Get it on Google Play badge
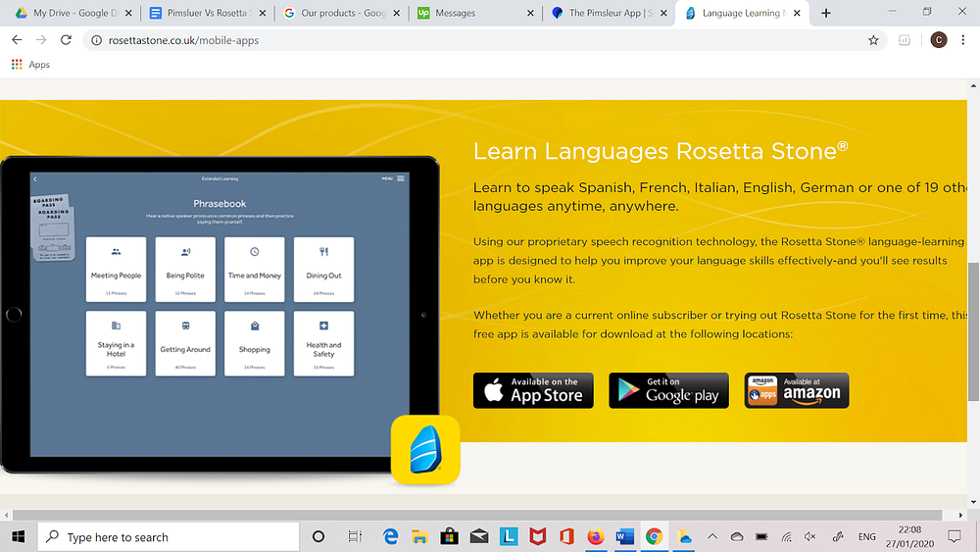The height and width of the screenshot is (552, 980). (x=668, y=390)
